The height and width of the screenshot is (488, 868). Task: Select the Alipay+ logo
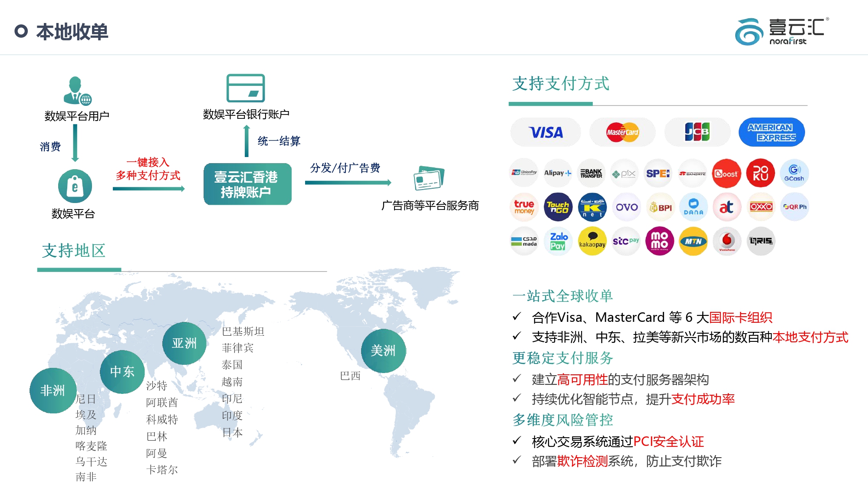click(557, 173)
